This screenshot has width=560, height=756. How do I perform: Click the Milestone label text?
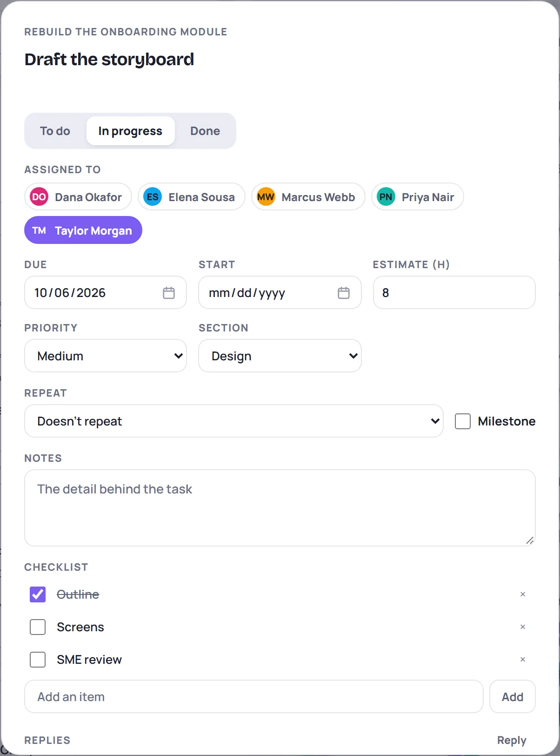click(x=507, y=421)
